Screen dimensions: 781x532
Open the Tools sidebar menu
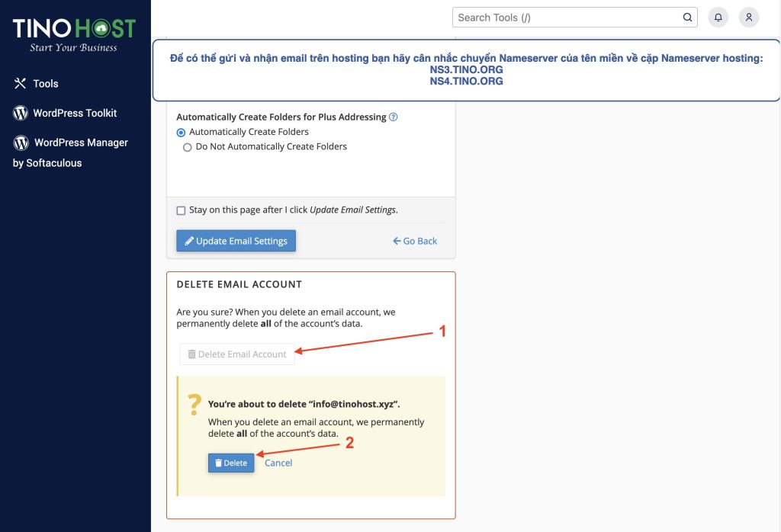[37, 84]
